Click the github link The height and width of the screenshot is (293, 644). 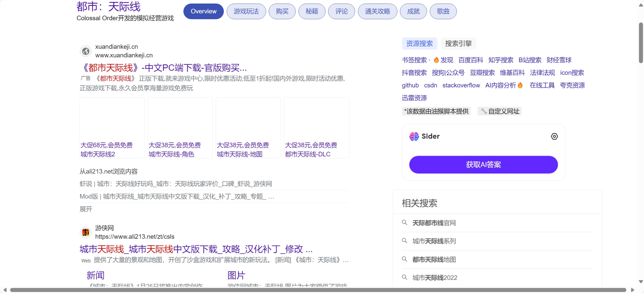tap(410, 85)
